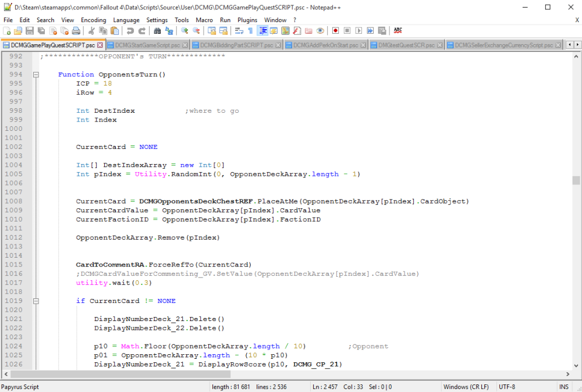Switch to DMGtestQuestSCR.psc tab
582x392 pixels.
pyautogui.click(x=406, y=45)
